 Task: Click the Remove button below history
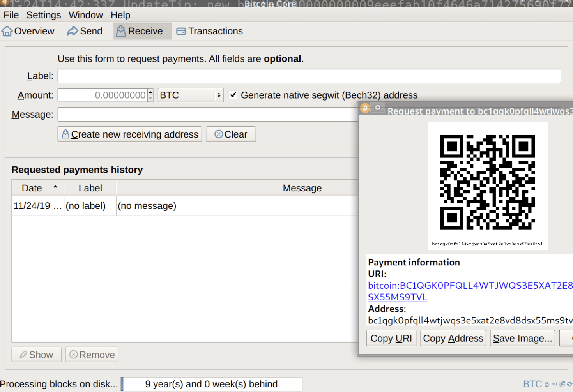92,355
